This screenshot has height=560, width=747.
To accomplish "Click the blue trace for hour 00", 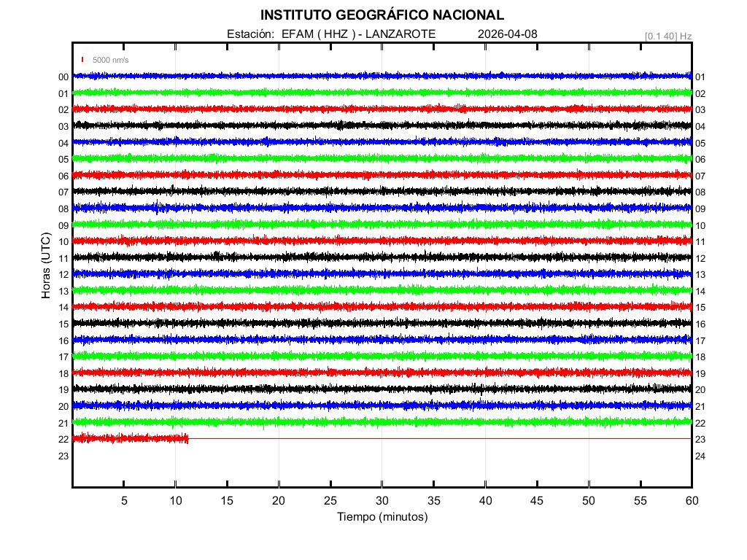I will (382, 76).
